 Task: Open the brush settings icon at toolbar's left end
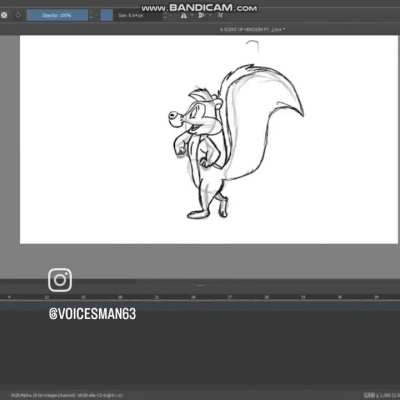[4, 15]
